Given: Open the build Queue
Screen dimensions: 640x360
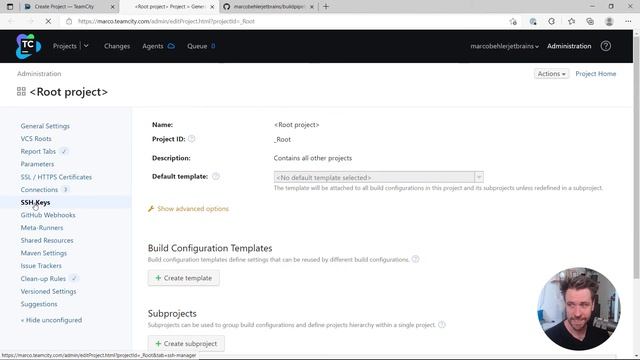Looking at the screenshot, I should point(197,46).
